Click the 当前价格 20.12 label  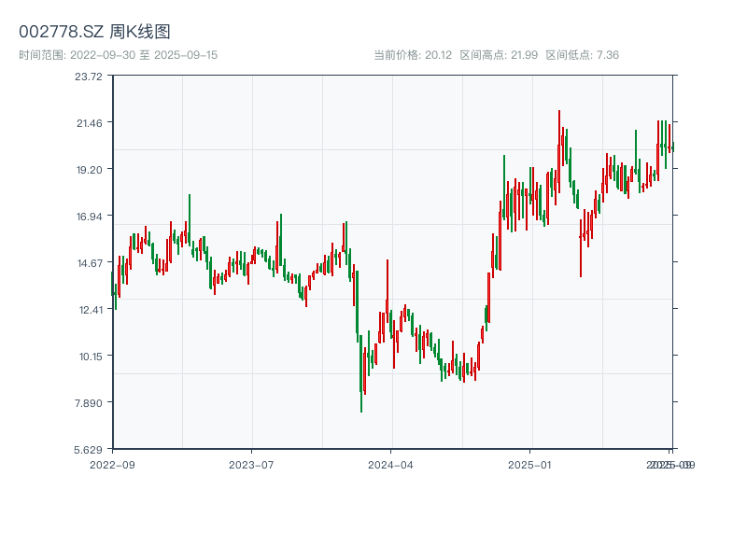click(x=413, y=55)
